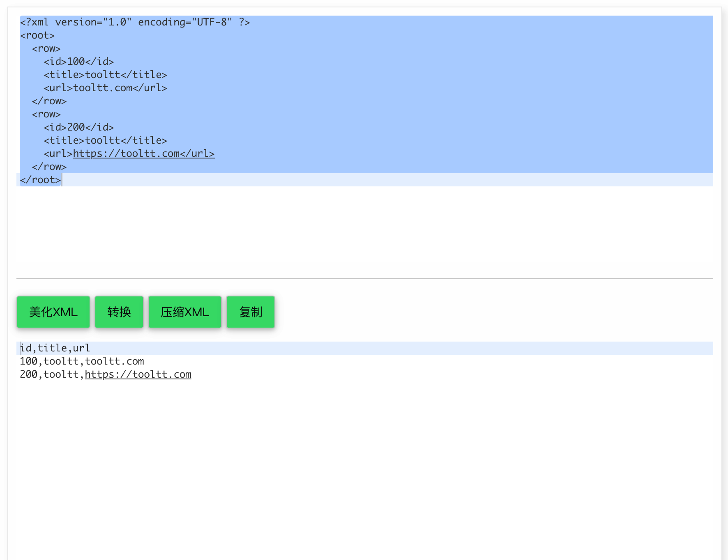This screenshot has height=560, width=728.
Task: Click the <url>tooltt.com</url> line
Action: point(106,88)
